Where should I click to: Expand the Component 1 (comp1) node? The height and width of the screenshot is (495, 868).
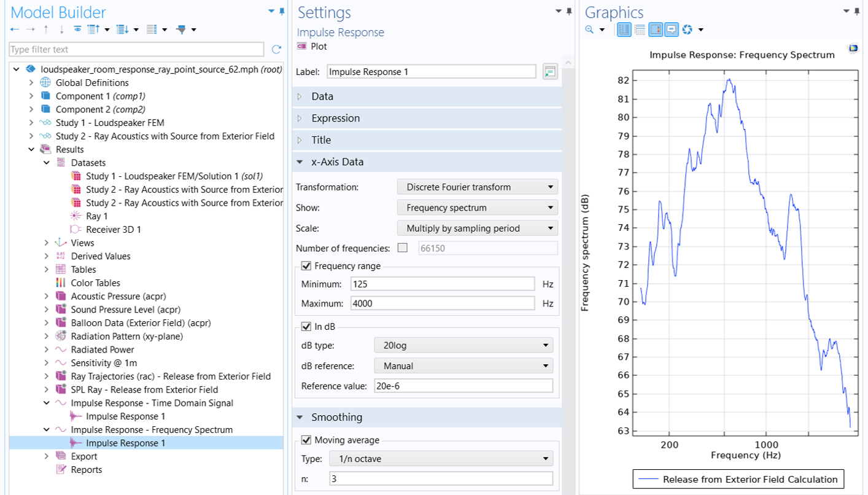[31, 96]
